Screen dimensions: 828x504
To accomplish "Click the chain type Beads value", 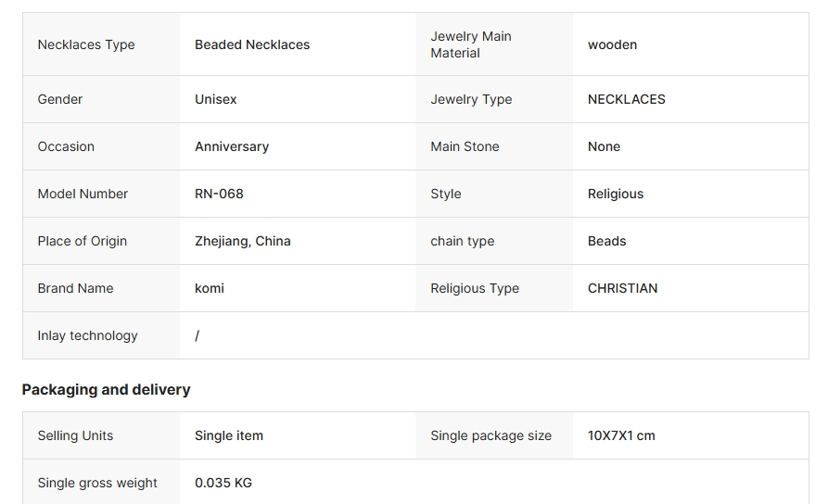I will [606, 241].
